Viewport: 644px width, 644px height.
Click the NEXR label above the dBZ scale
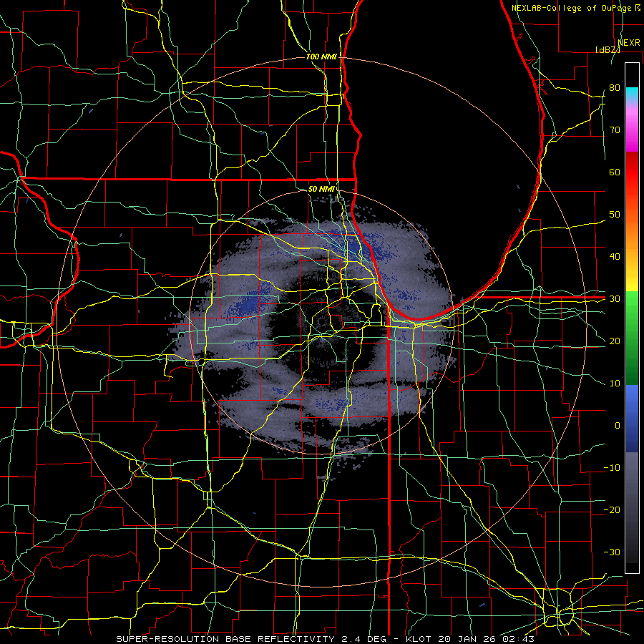(x=629, y=43)
